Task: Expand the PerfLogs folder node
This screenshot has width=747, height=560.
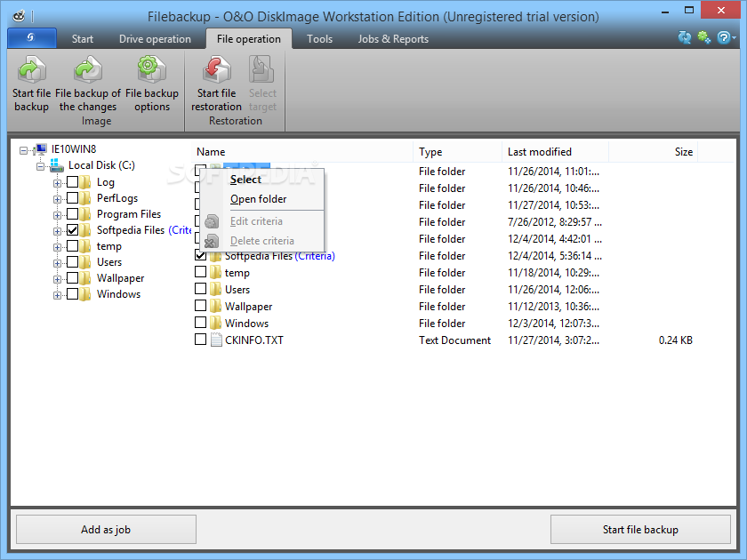Action: point(57,199)
